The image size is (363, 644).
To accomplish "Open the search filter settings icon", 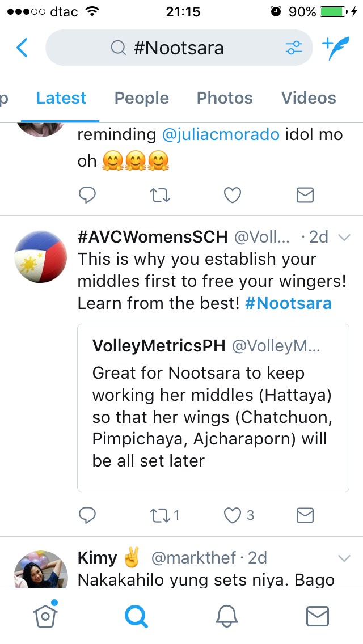I will pos(294,48).
